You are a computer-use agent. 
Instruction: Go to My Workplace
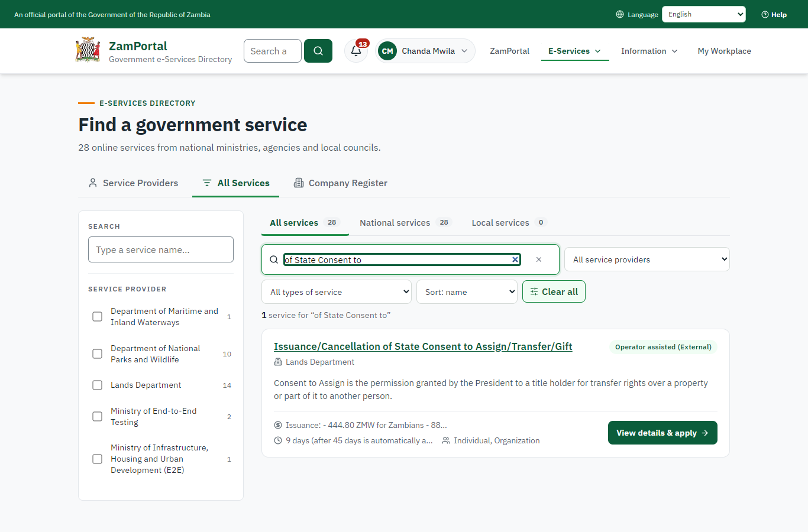(725, 51)
